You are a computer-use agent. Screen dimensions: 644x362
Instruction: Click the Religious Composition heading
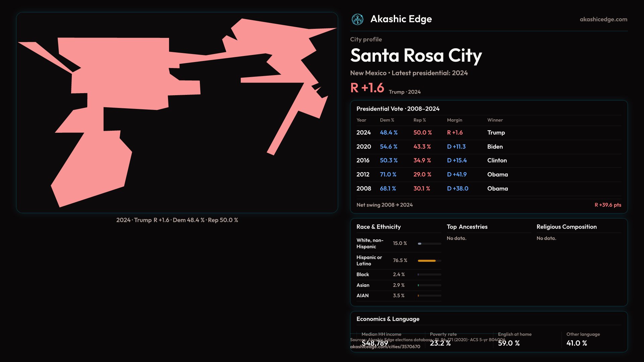tap(566, 227)
